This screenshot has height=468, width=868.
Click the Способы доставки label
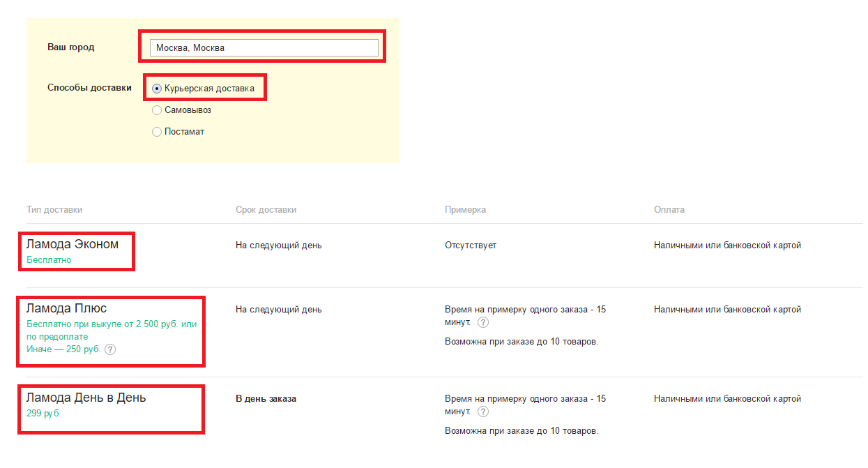(89, 88)
